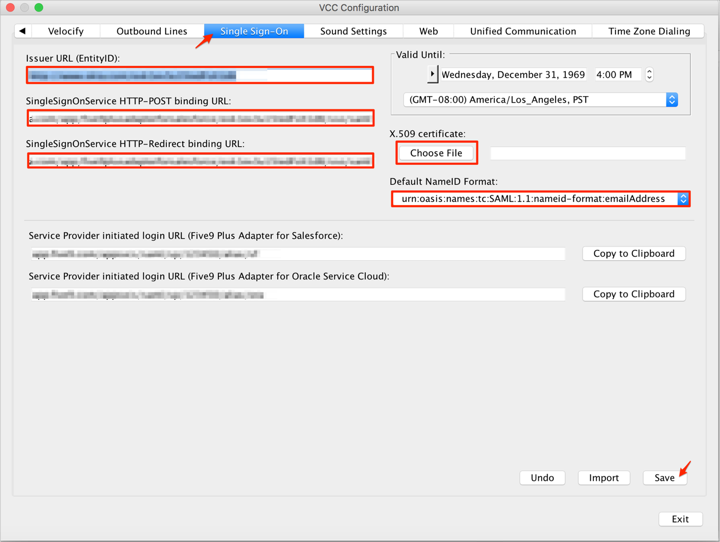
Task: Click the time stepper next to 4:00 PM
Action: [x=649, y=75]
